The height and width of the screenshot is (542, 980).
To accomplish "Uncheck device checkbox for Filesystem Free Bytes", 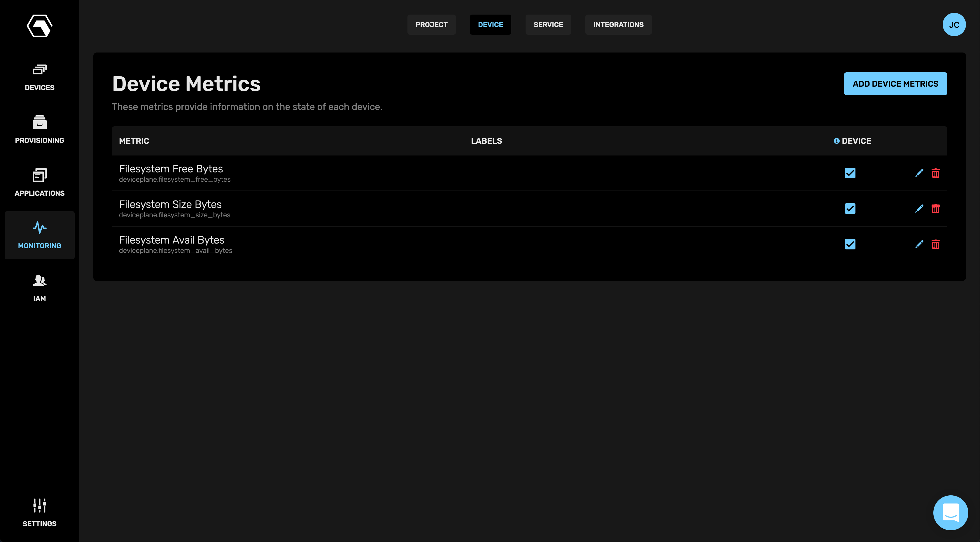I will click(850, 173).
